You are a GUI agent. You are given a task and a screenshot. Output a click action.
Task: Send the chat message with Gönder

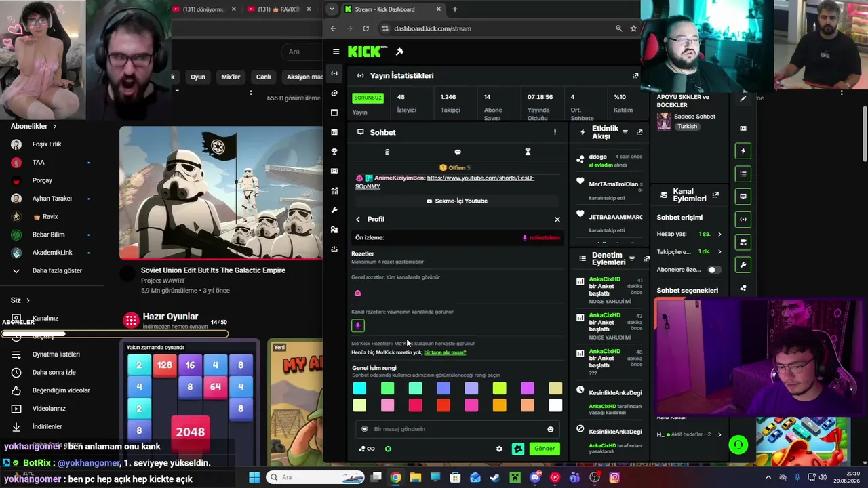click(545, 449)
